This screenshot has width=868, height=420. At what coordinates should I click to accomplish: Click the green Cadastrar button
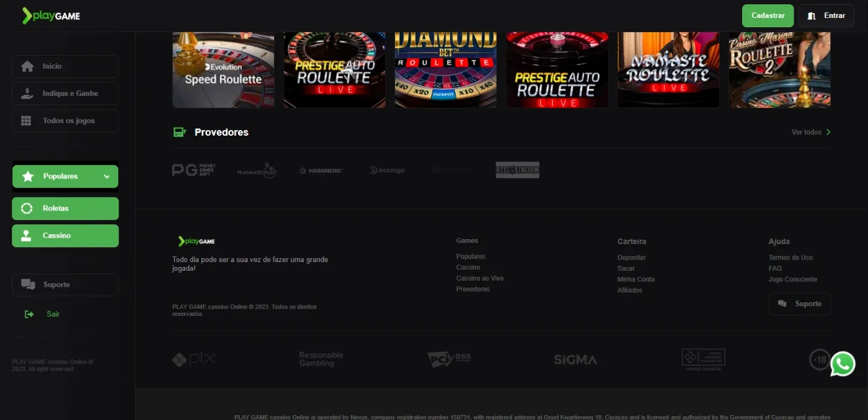[768, 15]
